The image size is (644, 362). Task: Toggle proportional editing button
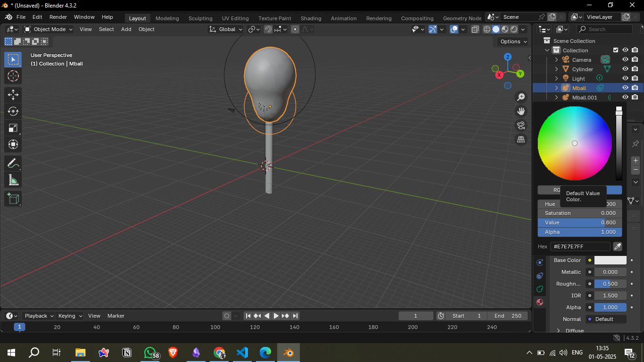(x=295, y=29)
